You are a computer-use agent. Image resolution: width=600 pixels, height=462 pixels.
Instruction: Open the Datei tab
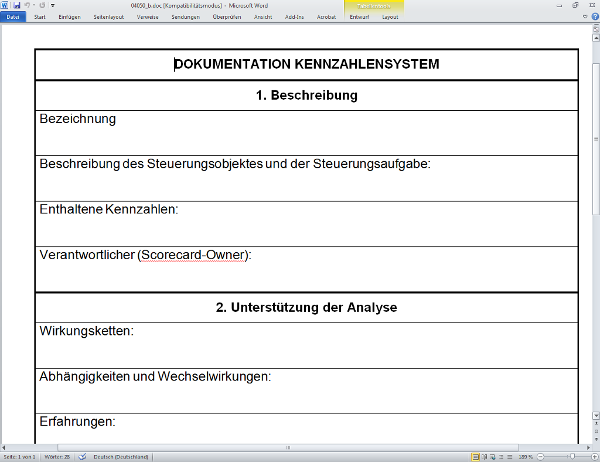13,17
